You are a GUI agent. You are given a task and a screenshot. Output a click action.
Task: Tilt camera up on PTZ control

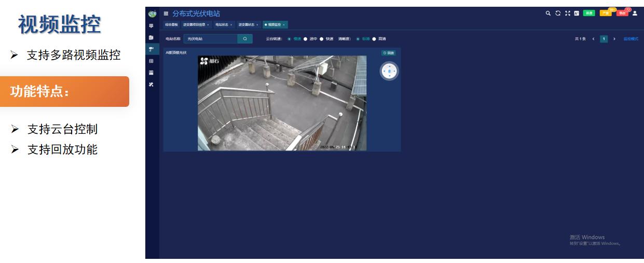(389, 66)
